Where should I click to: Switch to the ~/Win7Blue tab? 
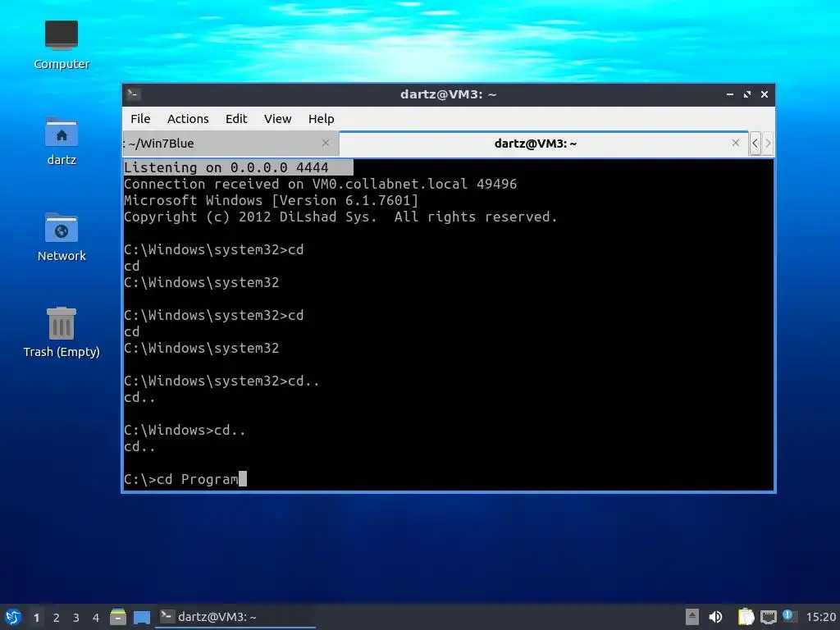[x=231, y=144]
